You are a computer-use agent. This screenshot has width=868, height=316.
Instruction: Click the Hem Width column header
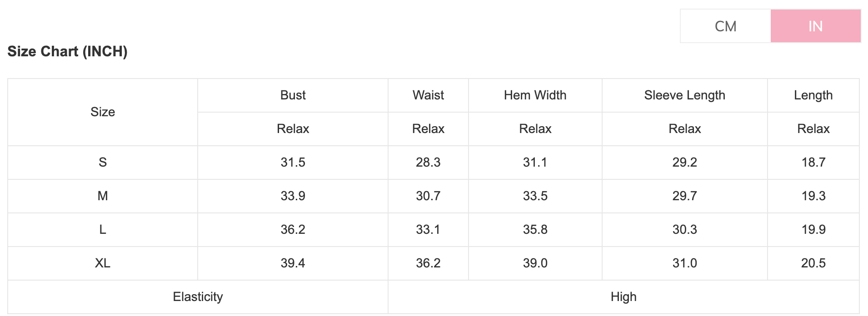pyautogui.click(x=535, y=95)
